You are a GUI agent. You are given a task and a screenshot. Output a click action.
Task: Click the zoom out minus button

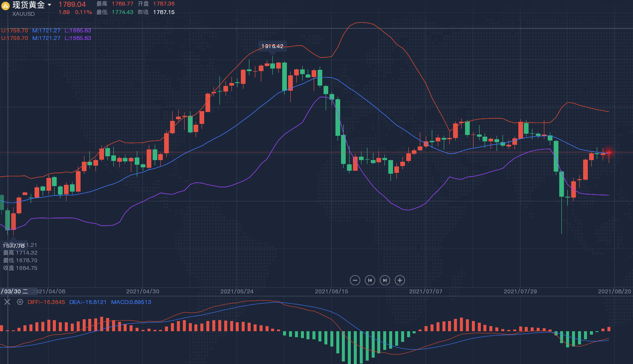point(355,280)
